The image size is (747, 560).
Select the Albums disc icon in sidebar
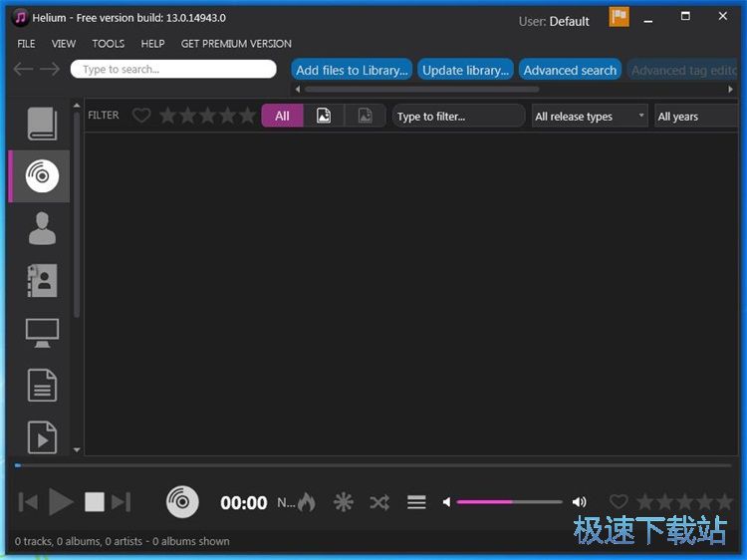(x=42, y=176)
